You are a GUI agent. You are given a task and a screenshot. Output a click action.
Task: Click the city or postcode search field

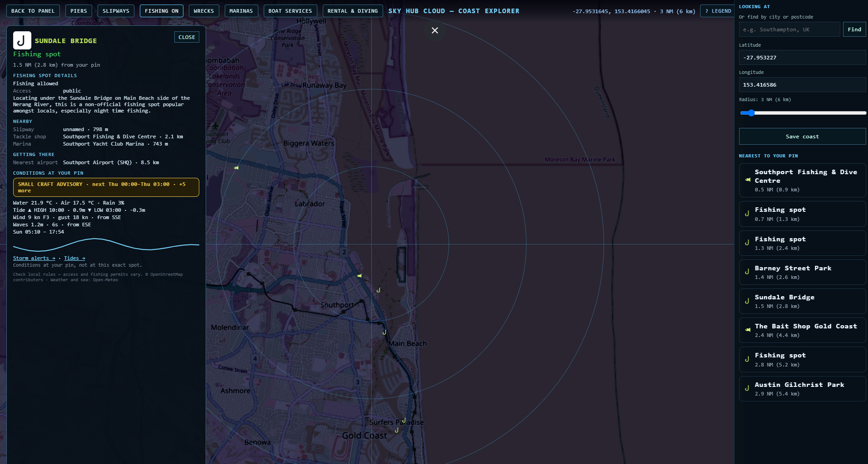point(789,29)
